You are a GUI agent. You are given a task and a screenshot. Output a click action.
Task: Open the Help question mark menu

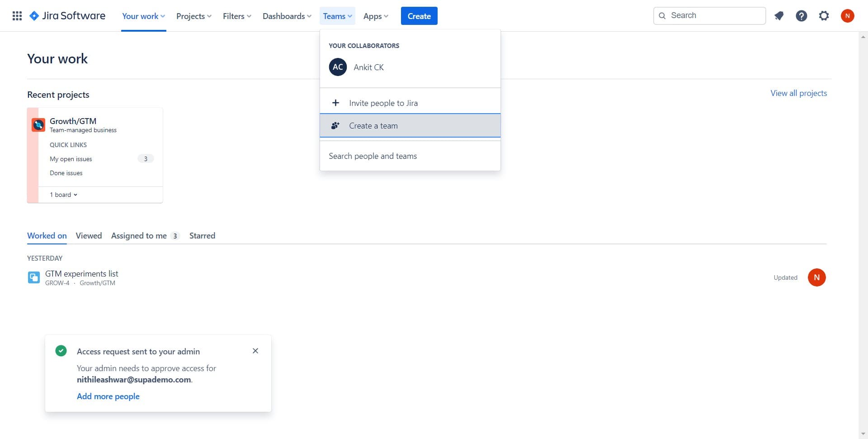coord(801,15)
